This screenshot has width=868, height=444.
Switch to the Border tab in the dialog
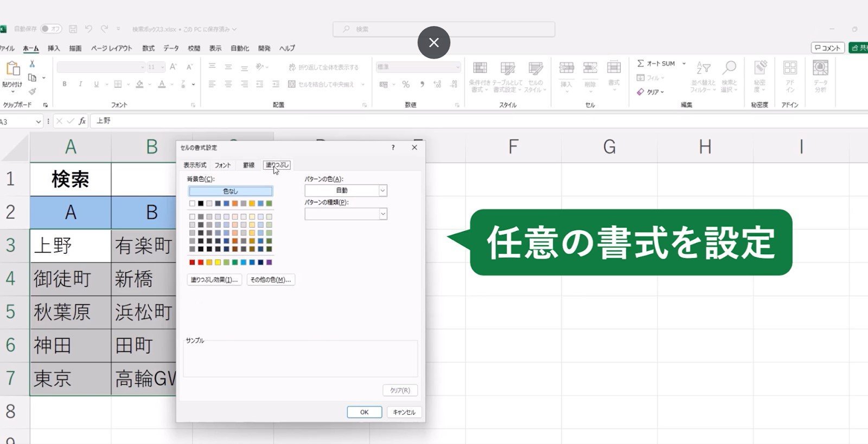pos(248,165)
